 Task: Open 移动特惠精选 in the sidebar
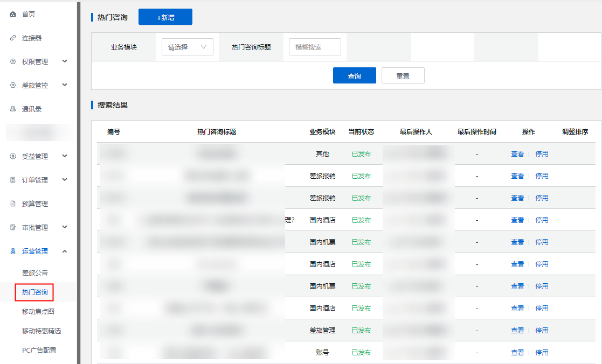[41, 331]
